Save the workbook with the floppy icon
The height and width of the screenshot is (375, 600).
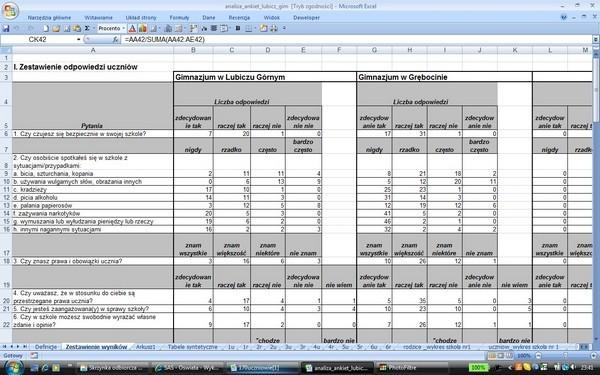point(6,28)
